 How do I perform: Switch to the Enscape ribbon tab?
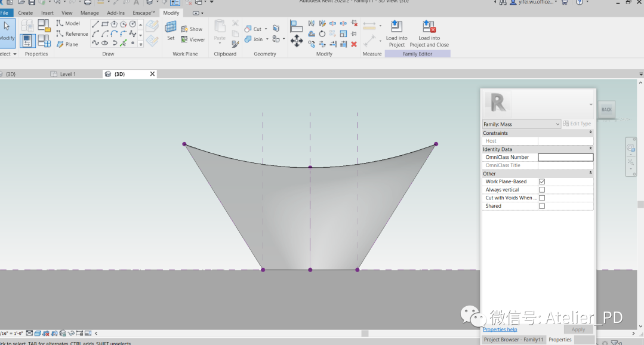144,13
